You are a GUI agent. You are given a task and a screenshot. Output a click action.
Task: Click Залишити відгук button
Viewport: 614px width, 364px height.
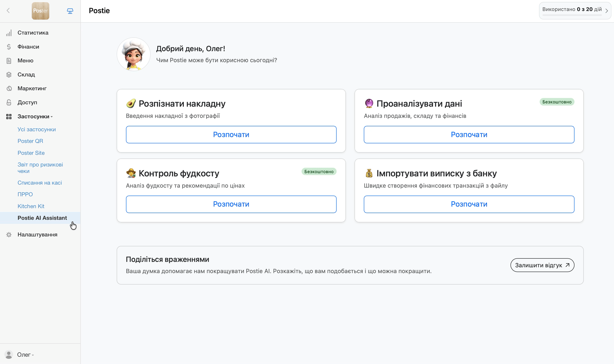click(542, 265)
